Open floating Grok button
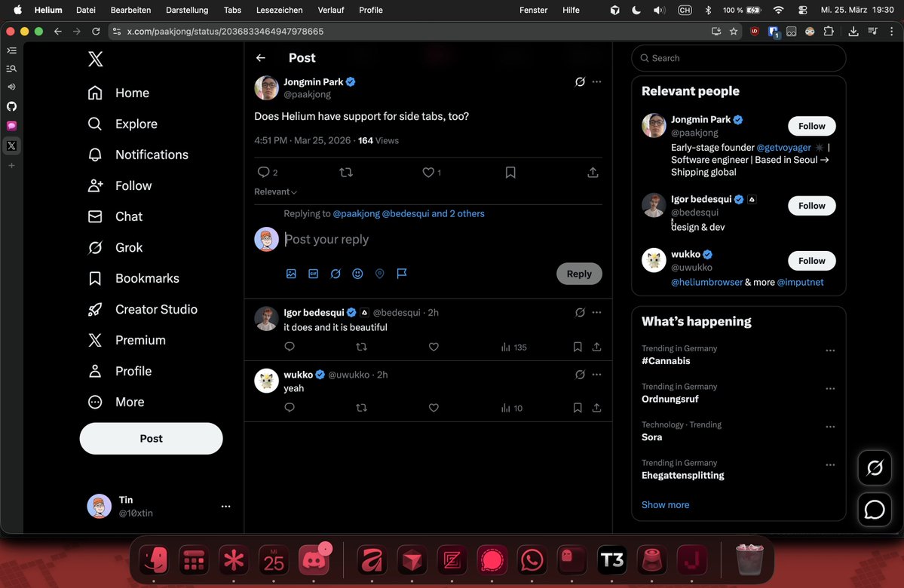 point(875,467)
